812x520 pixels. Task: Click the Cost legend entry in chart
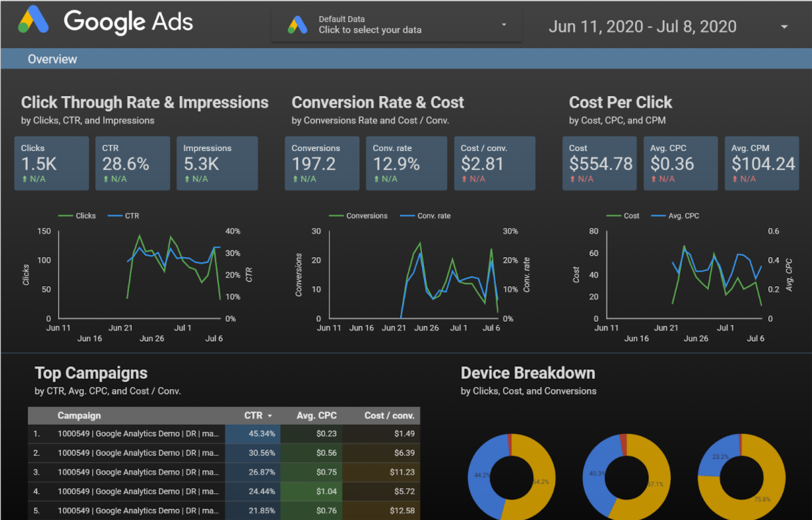(623, 216)
